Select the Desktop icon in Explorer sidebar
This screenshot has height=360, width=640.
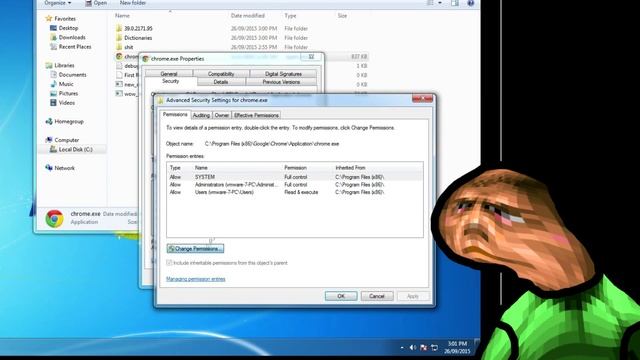53,28
